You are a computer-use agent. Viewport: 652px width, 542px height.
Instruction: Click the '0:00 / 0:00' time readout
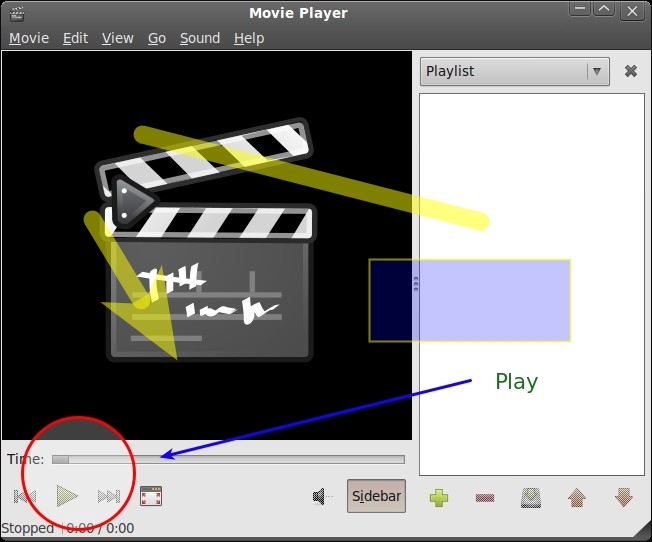[x=100, y=528]
